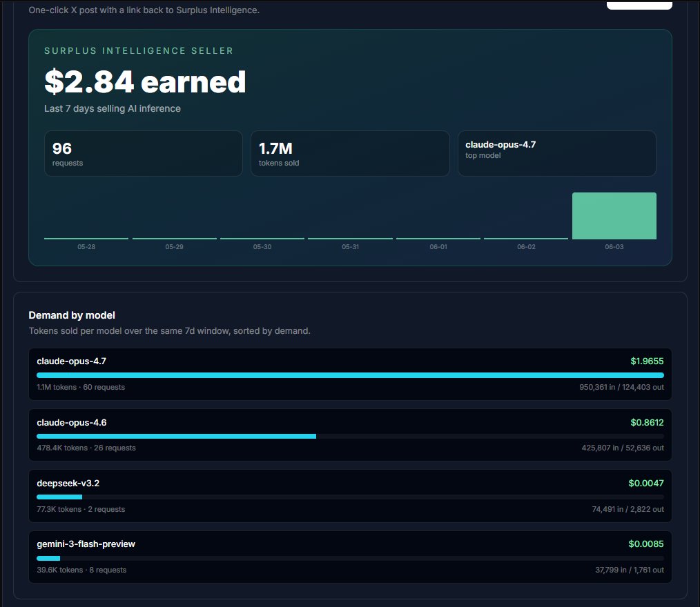Viewport: 700px width, 607px height.
Task: Click the 05-29 date label
Action: point(174,247)
